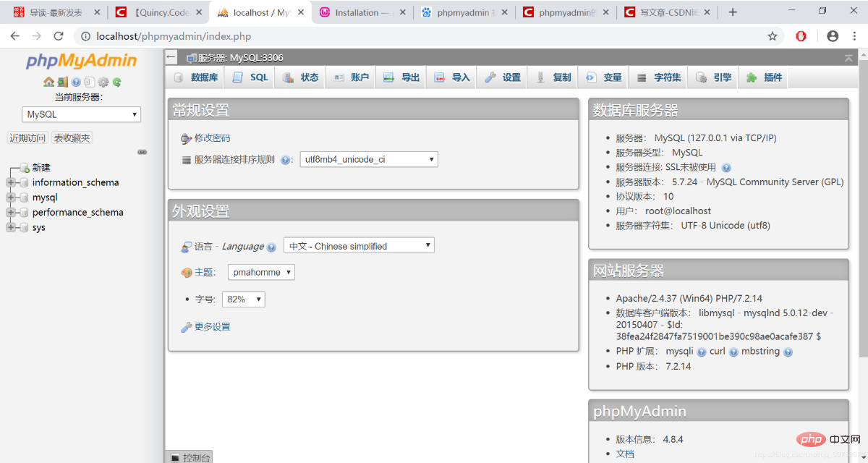Switch to the Installation browser tab
Screen dimensions: 868x463
point(362,12)
